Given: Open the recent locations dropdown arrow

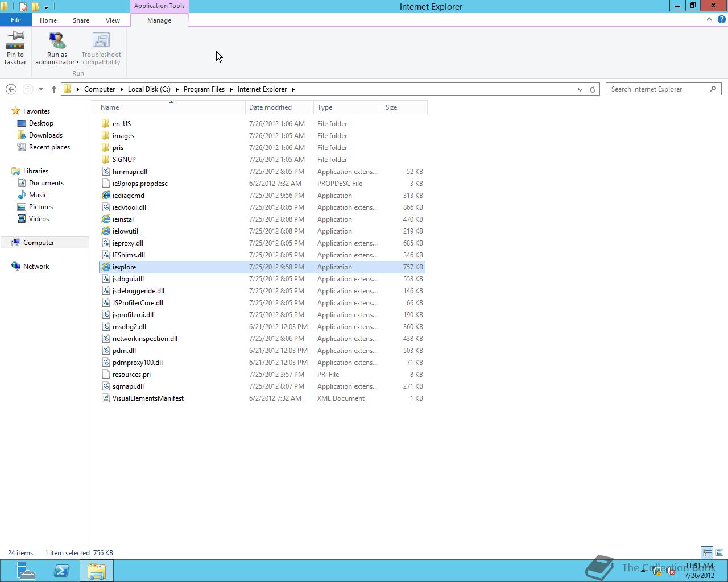Looking at the screenshot, I should (x=41, y=89).
